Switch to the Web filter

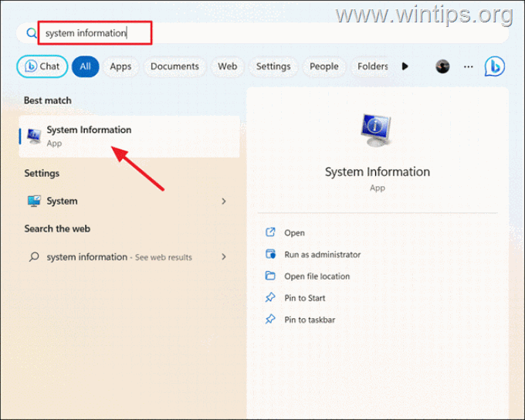[227, 66]
